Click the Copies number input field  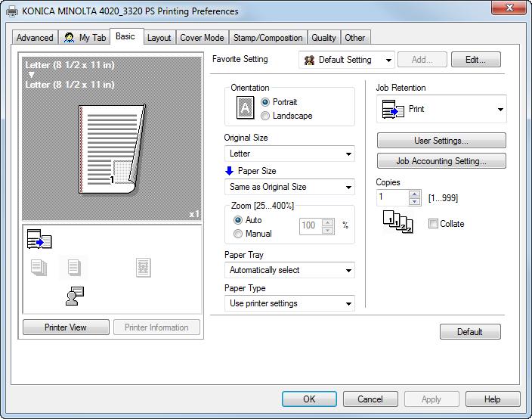coord(392,197)
